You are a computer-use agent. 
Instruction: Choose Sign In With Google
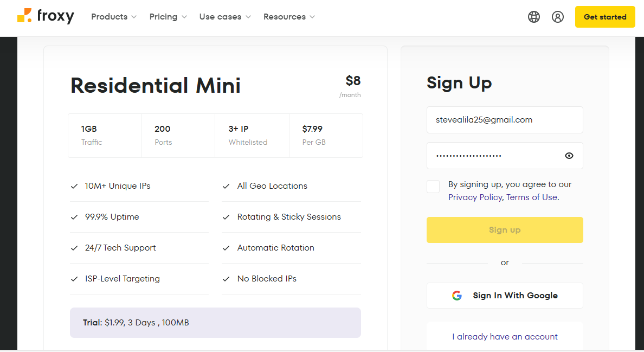click(x=505, y=296)
